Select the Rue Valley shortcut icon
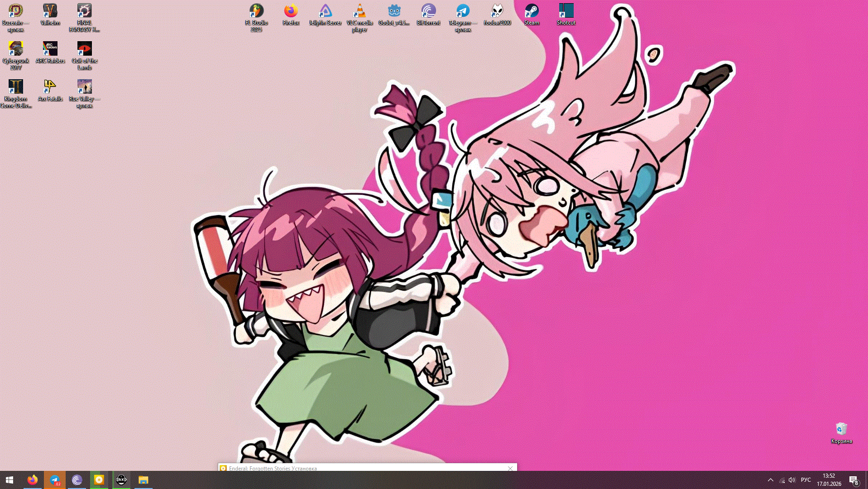This screenshot has height=489, width=868. pos(85,94)
